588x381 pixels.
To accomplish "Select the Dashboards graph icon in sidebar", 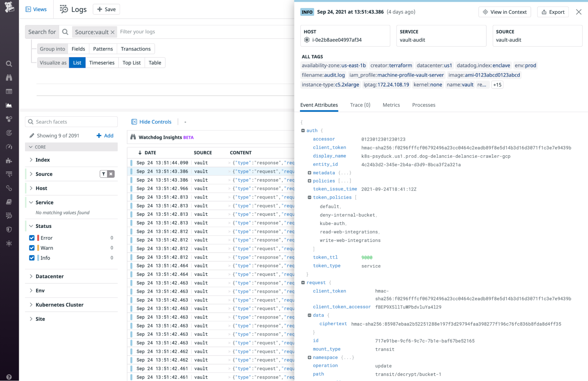I will point(9,105).
